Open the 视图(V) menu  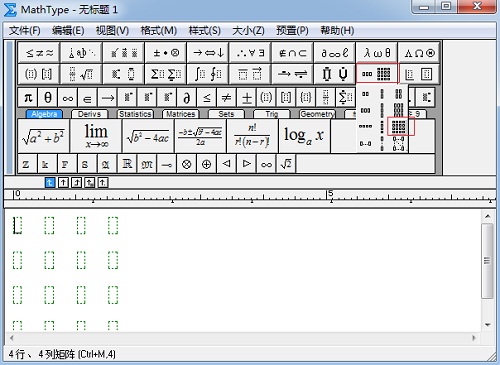(112, 31)
